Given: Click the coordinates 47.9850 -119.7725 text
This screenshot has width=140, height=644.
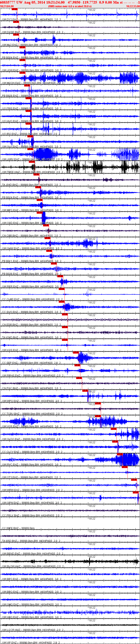Looking at the screenshot, I should pos(82,2).
